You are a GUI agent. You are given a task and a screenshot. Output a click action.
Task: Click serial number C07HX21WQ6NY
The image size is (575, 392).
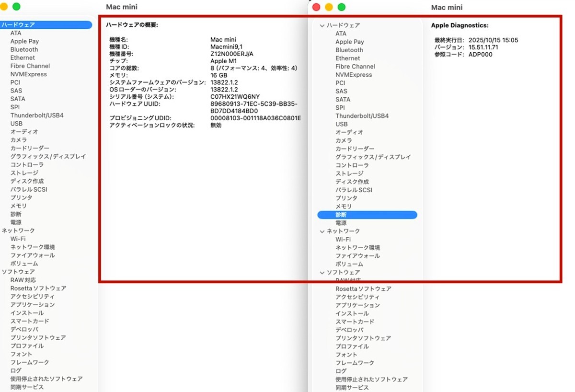coord(235,97)
